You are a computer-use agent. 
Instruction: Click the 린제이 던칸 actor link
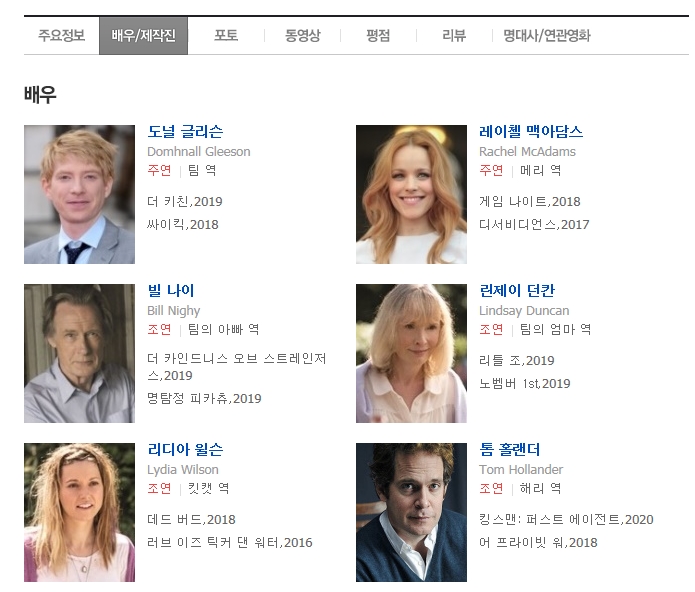pos(517,291)
